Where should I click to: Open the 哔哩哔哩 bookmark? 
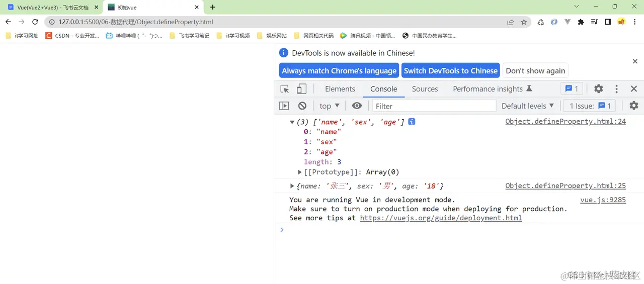[134, 36]
